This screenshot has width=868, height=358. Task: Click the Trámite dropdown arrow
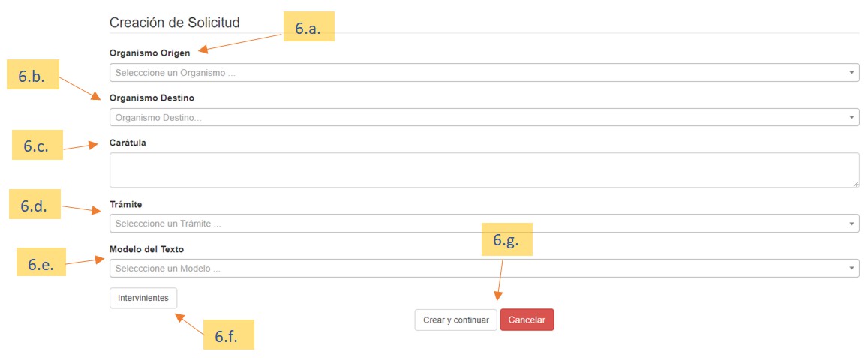point(851,224)
